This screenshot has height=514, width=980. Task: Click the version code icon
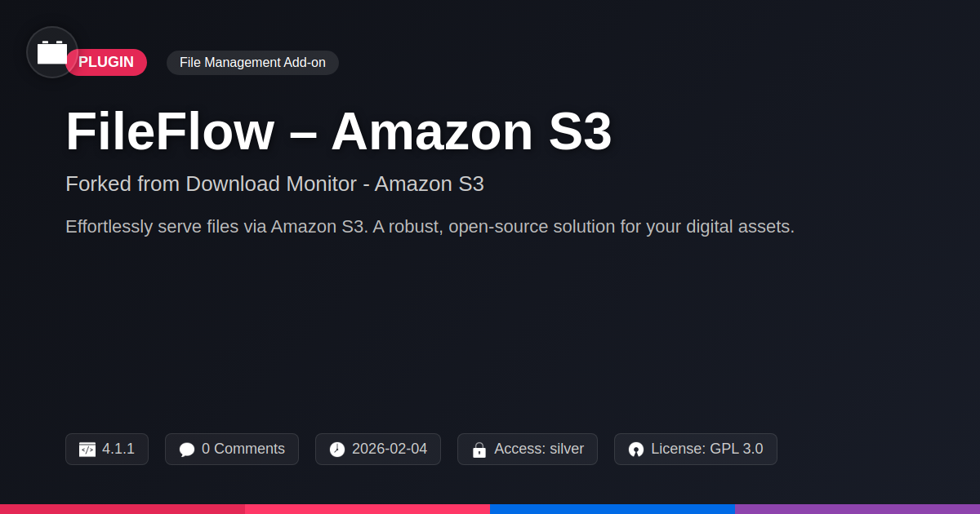coord(87,450)
